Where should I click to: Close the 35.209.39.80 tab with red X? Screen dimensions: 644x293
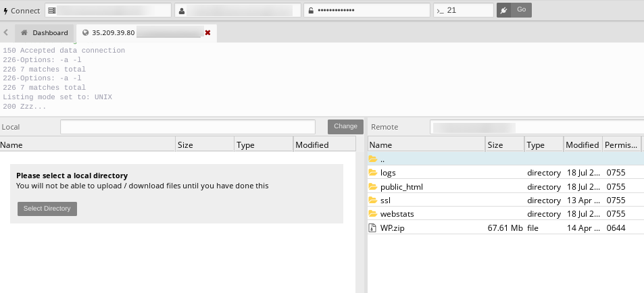(208, 32)
